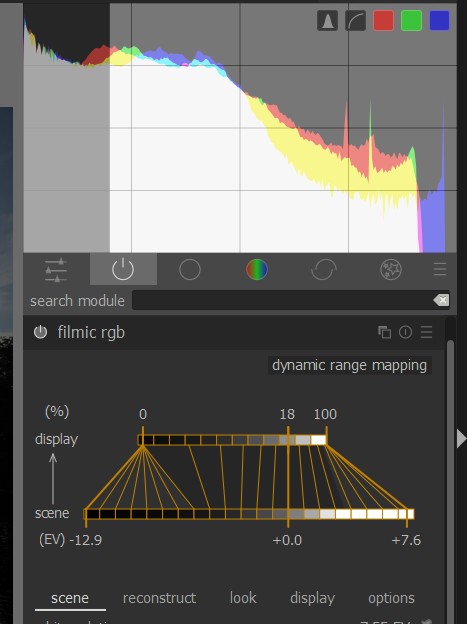The height and width of the screenshot is (624, 467).
Task: Click the right panel scrollbar
Action: pyautogui.click(x=450, y=482)
